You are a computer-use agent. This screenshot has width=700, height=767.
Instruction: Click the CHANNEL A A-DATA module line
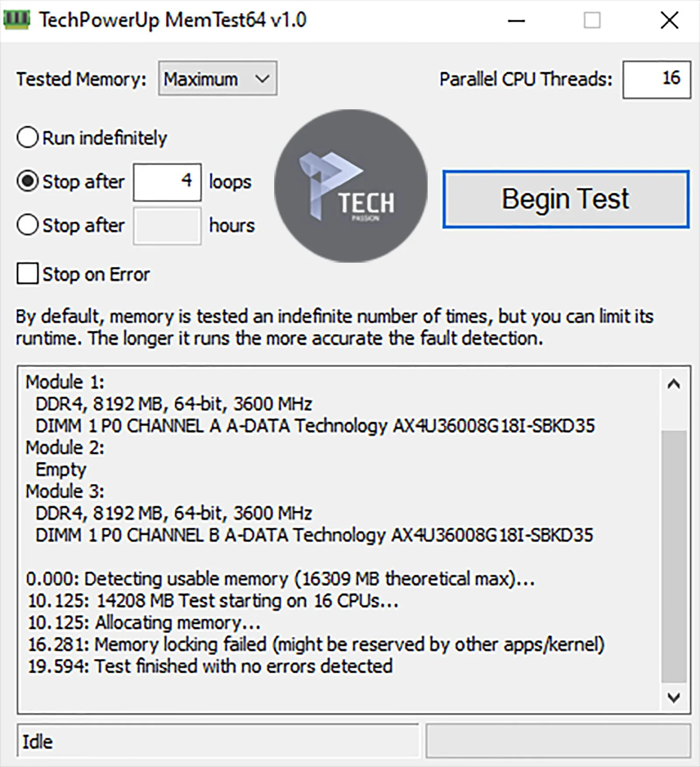point(315,426)
